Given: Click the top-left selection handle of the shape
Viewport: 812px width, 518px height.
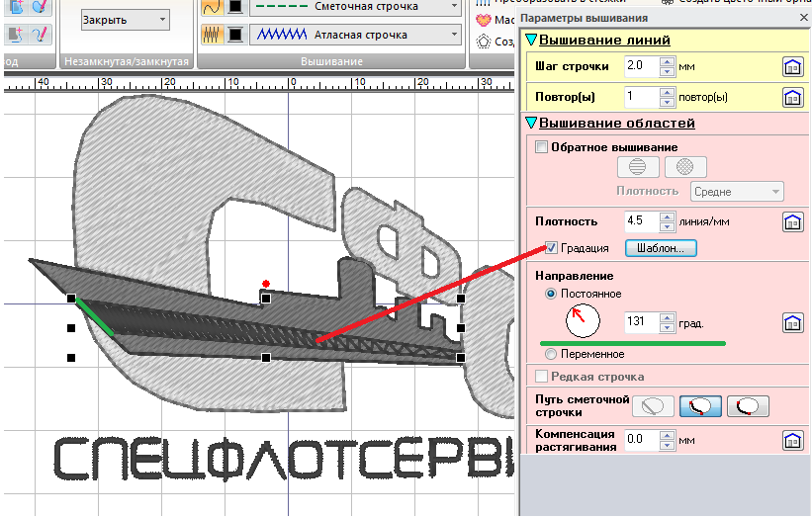Looking at the screenshot, I should (x=71, y=299).
